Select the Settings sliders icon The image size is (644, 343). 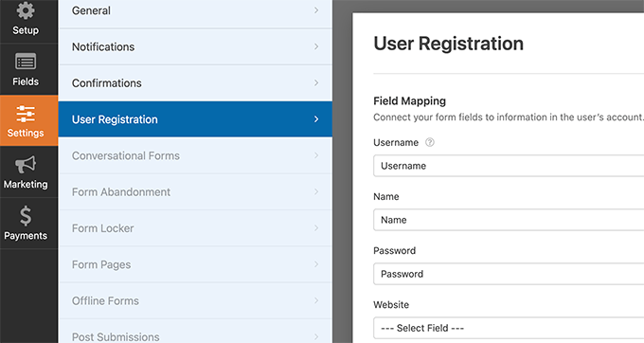pos(26,114)
